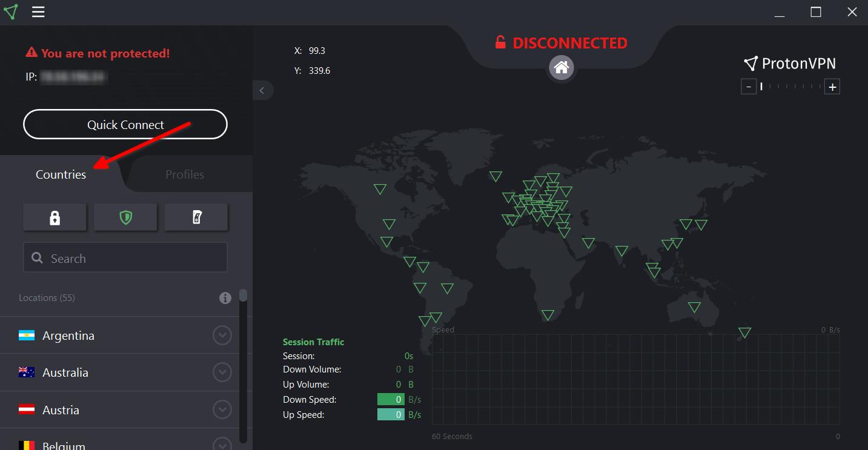This screenshot has width=868, height=450.
Task: Open the hamburger menu
Action: coord(38,12)
